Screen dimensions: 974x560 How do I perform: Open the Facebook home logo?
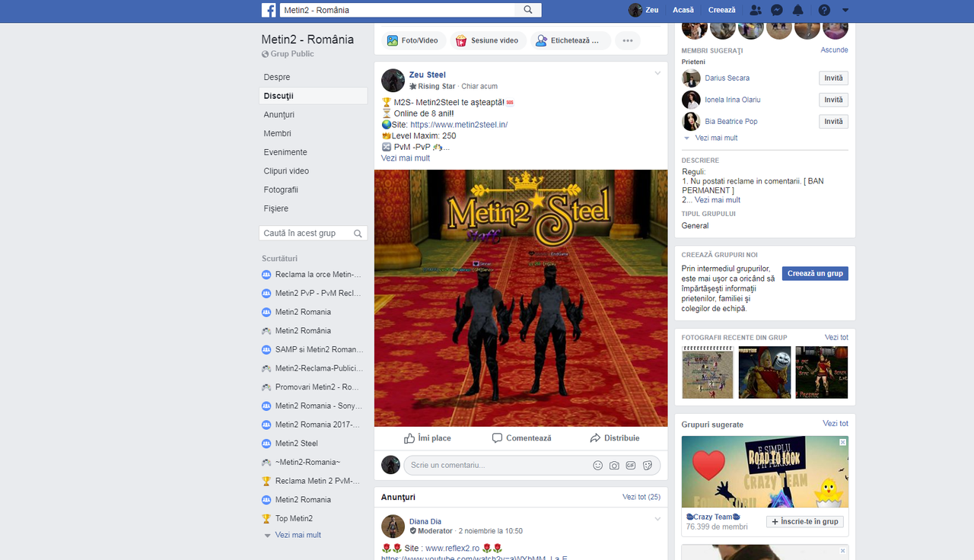[269, 10]
